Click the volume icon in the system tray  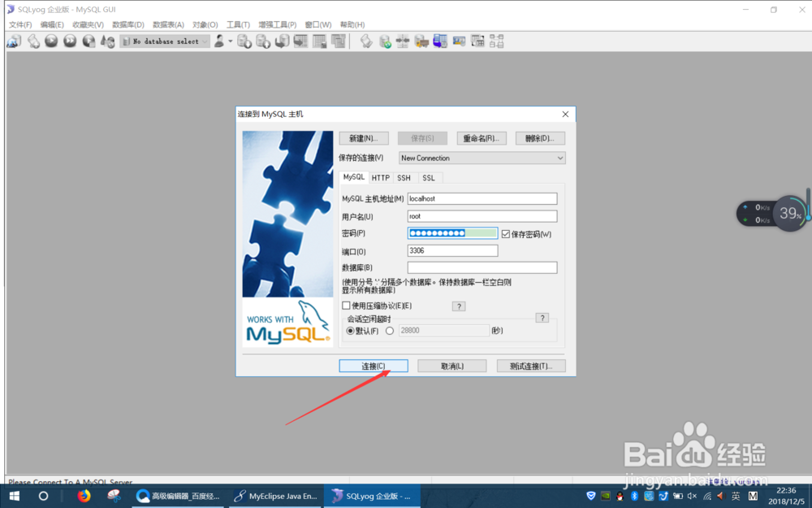(x=692, y=496)
